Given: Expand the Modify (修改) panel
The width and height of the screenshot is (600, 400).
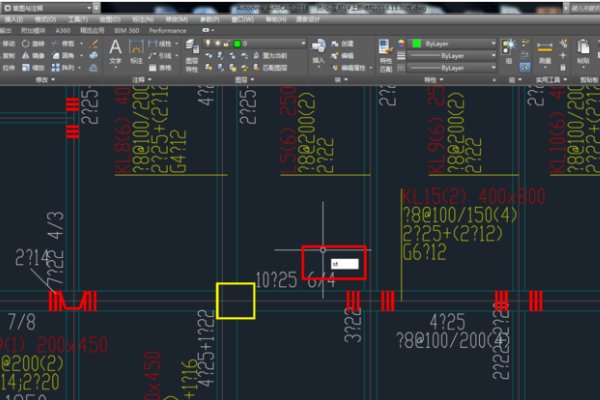Looking at the screenshot, I should point(45,80).
